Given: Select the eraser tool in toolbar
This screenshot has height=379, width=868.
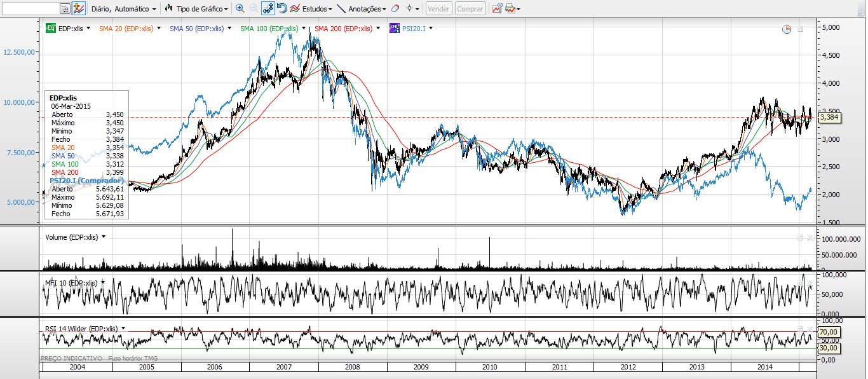Looking at the screenshot, I should pyautogui.click(x=395, y=9).
